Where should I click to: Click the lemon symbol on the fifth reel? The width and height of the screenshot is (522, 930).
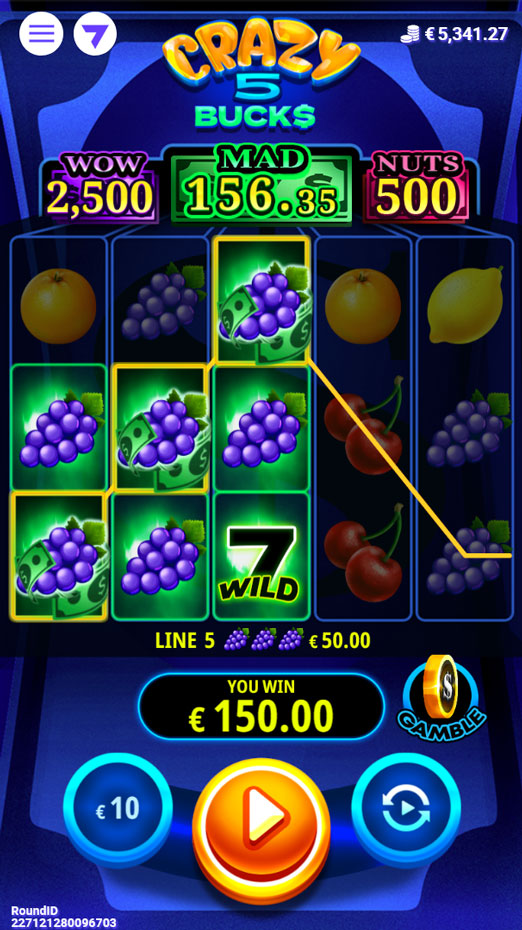pos(465,305)
